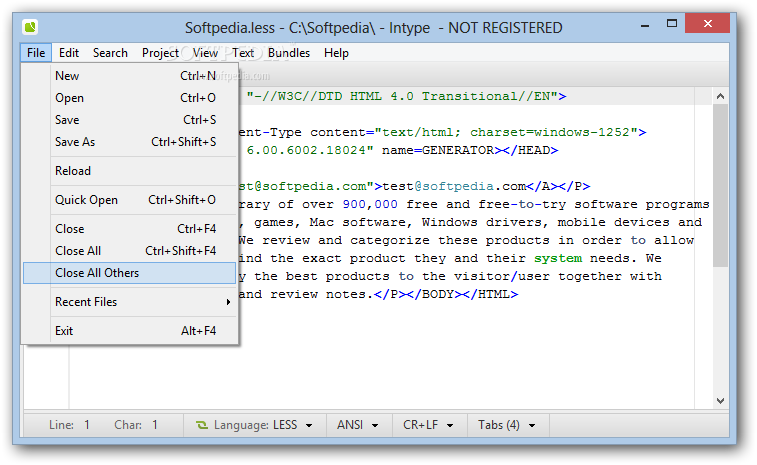Image resolution: width=757 pixels, height=465 pixels.
Task: Open the Text menu
Action: (x=243, y=53)
